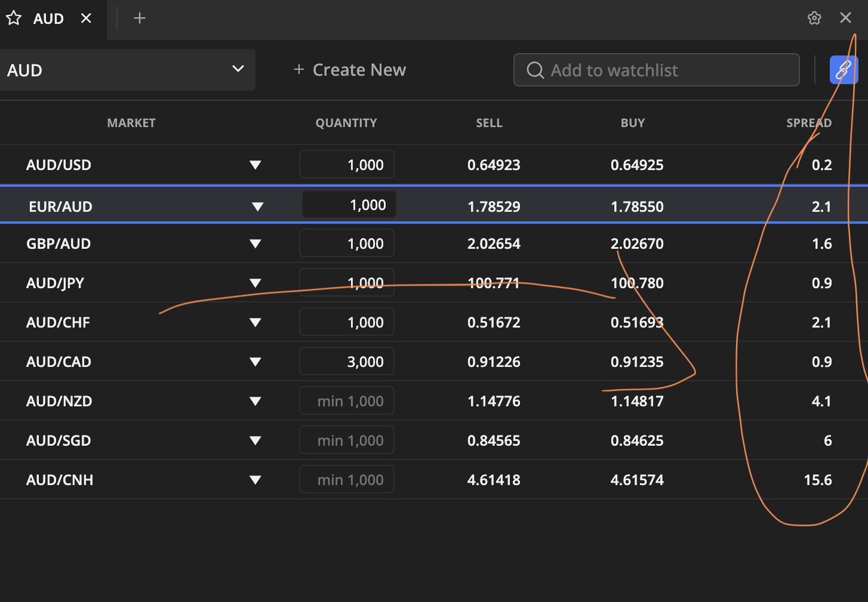Buy AUD/USD at 0.64925
The image size is (868, 602).
[637, 165]
